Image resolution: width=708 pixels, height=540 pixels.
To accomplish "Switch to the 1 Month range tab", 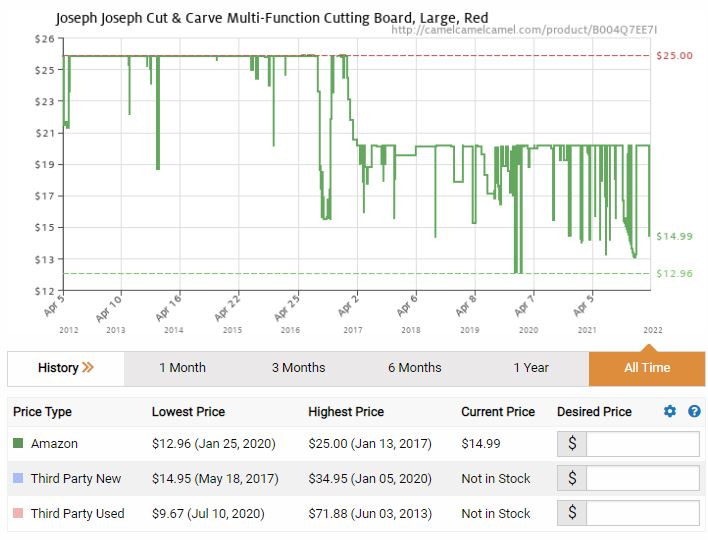I will pos(182,368).
